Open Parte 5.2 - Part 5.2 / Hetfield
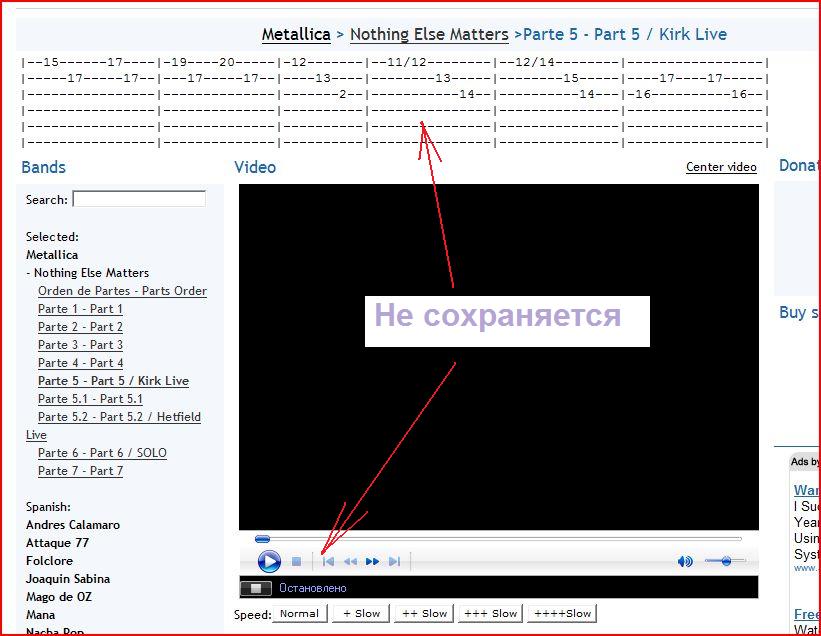The image size is (821, 636). tap(119, 417)
